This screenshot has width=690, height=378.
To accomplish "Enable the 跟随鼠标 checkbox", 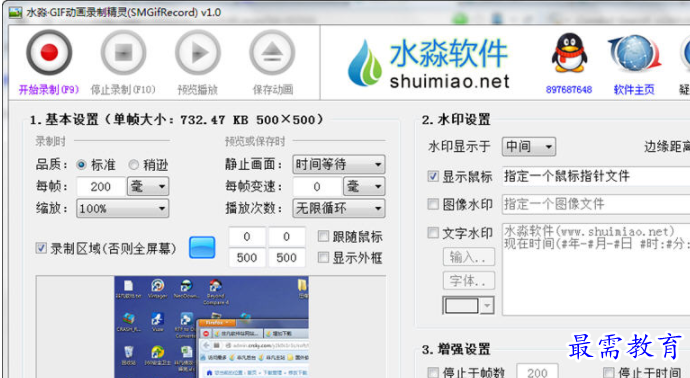I will [323, 236].
